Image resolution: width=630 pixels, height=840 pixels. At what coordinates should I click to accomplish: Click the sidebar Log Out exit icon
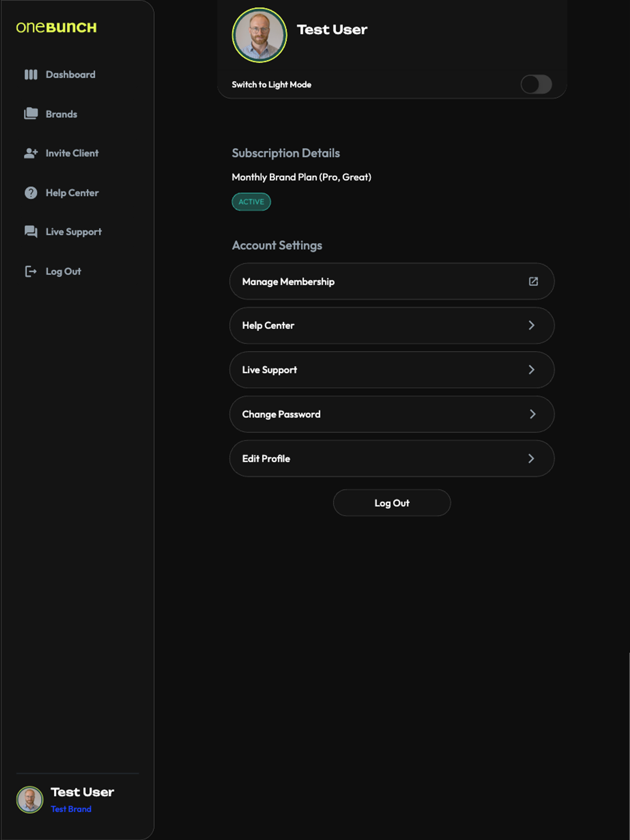tap(31, 271)
